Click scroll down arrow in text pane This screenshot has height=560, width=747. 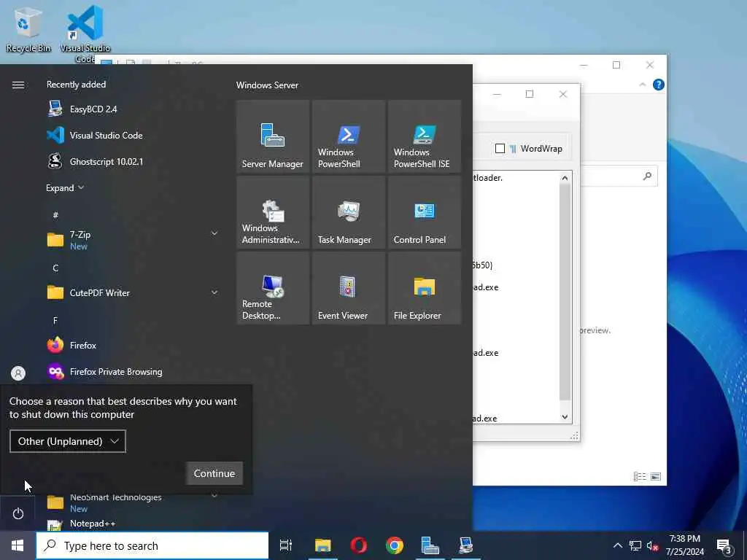pos(565,417)
